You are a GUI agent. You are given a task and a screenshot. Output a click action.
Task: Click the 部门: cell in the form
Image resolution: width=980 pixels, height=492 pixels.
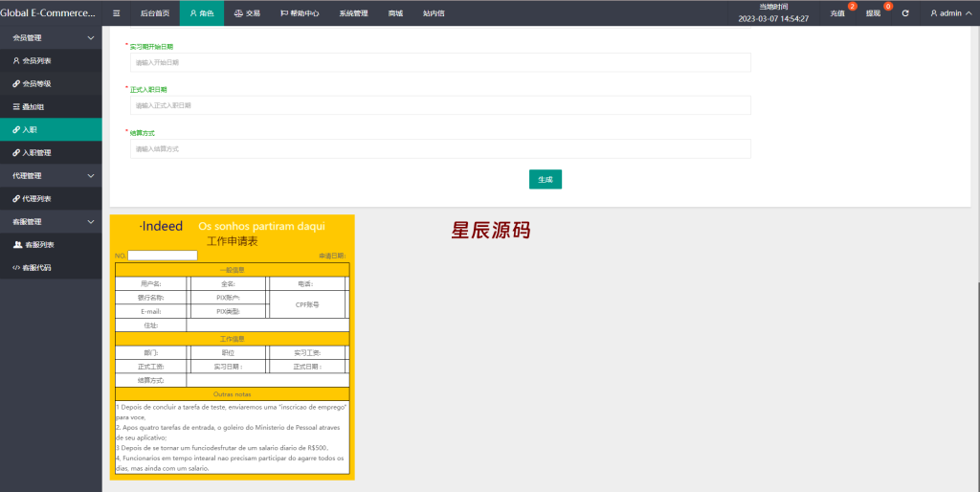point(151,352)
